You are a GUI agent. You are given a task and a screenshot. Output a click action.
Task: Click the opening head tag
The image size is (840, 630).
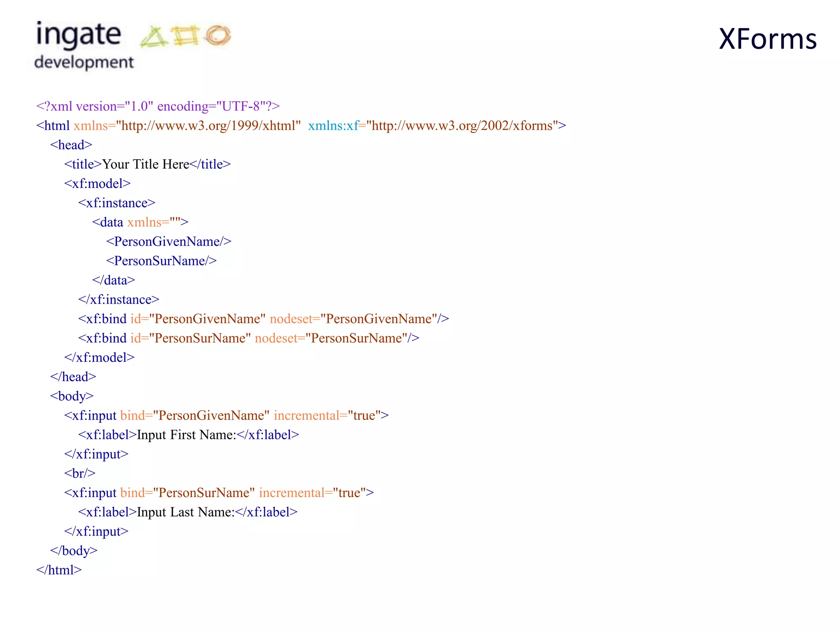coord(71,145)
